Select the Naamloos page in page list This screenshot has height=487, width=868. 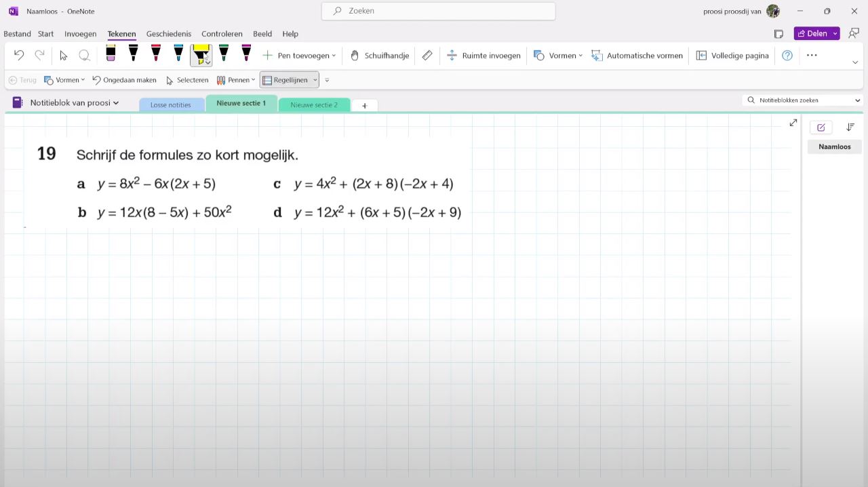(835, 147)
